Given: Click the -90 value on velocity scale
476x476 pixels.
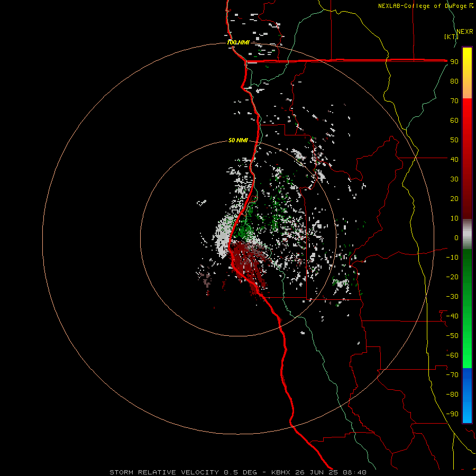Looking at the screenshot, I should pyautogui.click(x=452, y=414).
